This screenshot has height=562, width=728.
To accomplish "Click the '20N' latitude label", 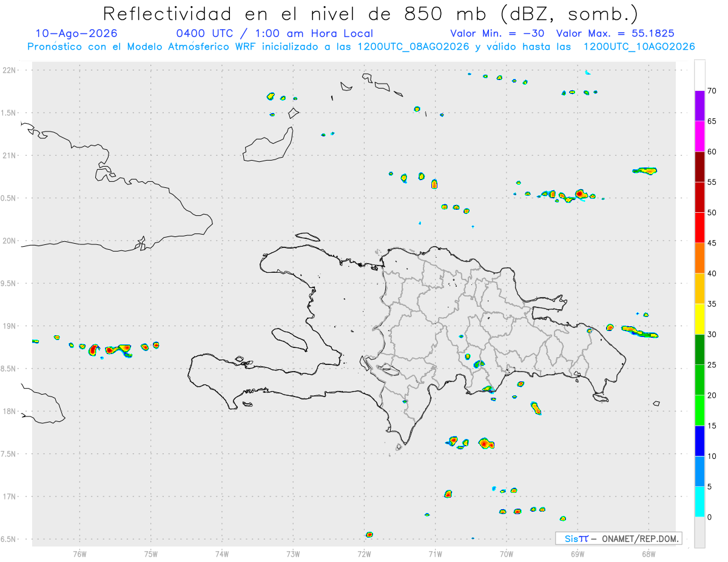I will coord(10,241).
